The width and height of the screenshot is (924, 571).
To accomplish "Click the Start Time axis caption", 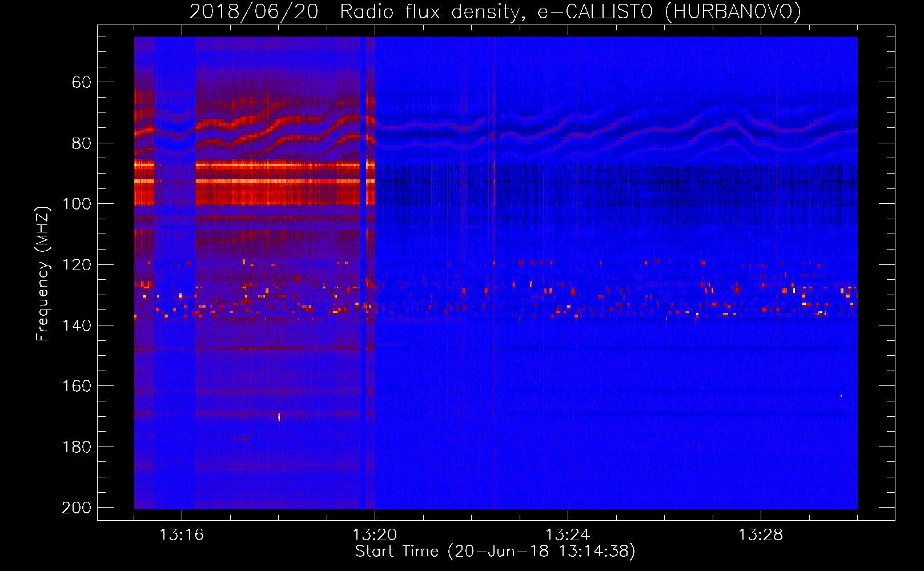I will pyautogui.click(x=495, y=552).
